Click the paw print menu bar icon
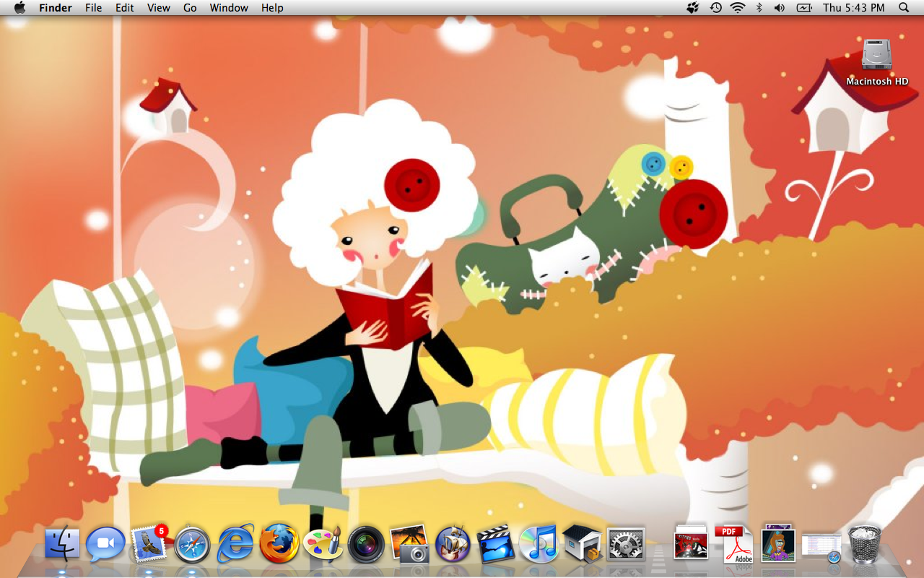This screenshot has width=924, height=578. [693, 8]
